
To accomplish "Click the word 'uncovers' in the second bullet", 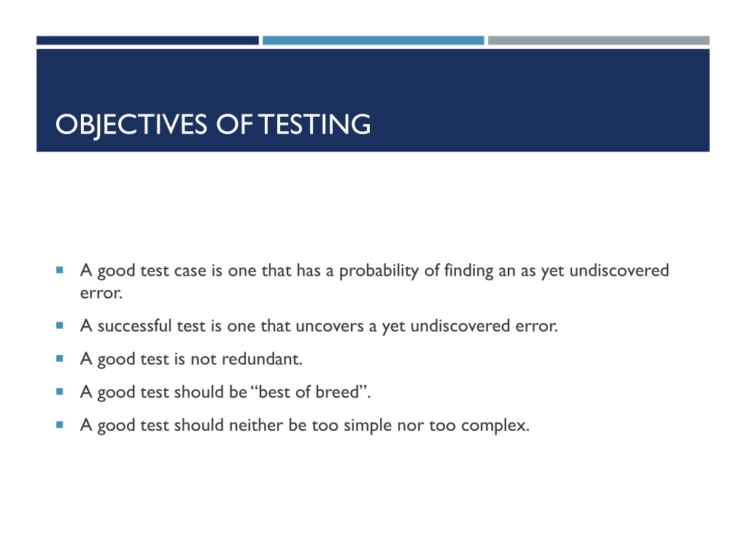I will tap(330, 326).
